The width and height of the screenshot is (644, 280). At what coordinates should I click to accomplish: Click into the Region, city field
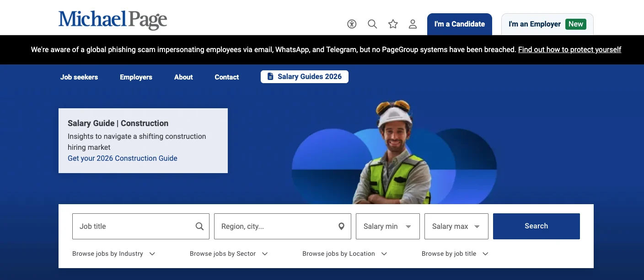coord(283,226)
